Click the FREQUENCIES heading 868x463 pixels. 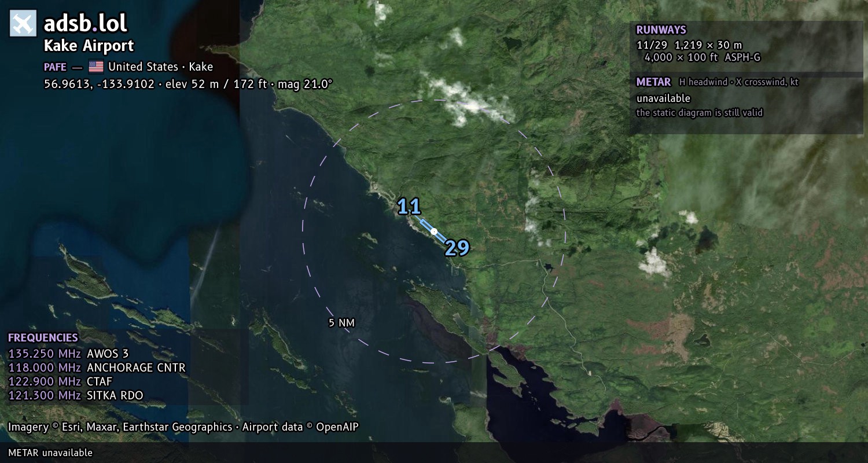43,337
